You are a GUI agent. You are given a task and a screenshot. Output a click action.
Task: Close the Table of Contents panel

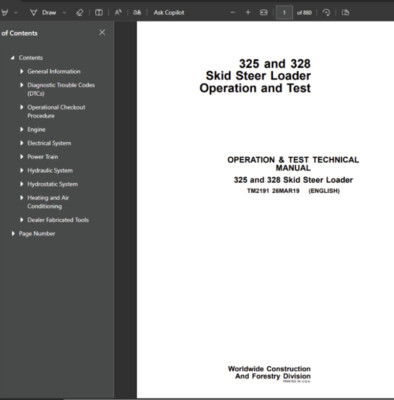102,32
